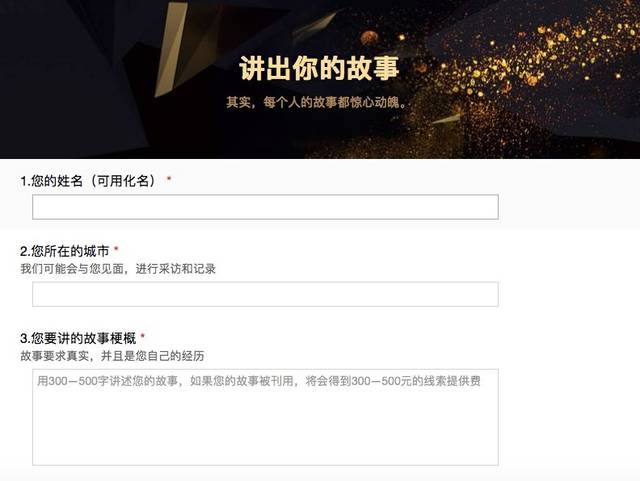Screen dimensions: 640x481
Task: Click the placeholder text 用300—500字讲述您的故事
Action: 108,381
